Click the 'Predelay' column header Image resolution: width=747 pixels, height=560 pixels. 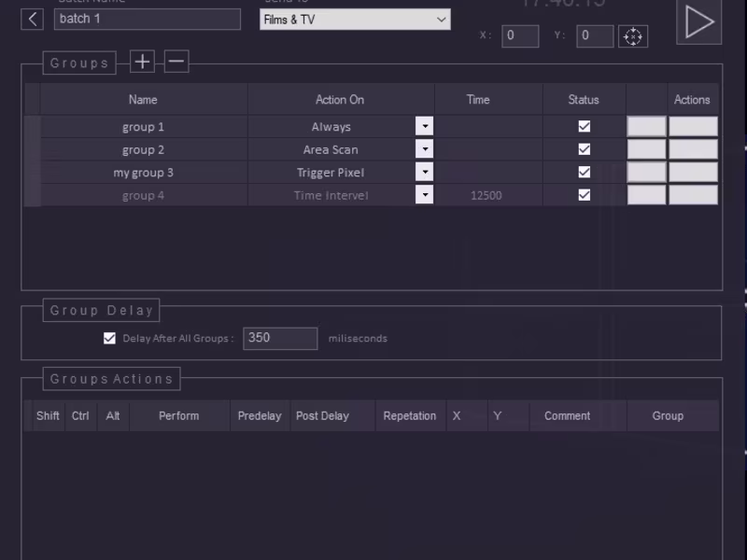(x=261, y=415)
